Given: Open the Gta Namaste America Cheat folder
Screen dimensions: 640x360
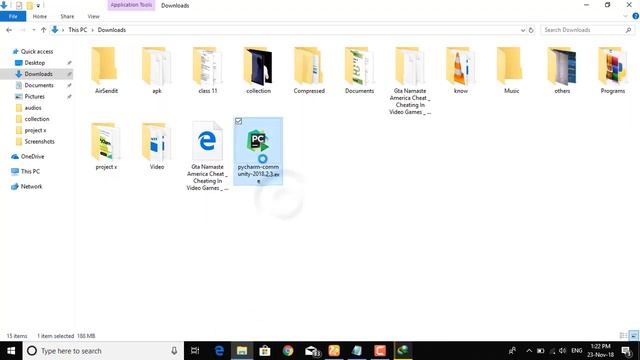Looking at the screenshot, I should (x=410, y=80).
